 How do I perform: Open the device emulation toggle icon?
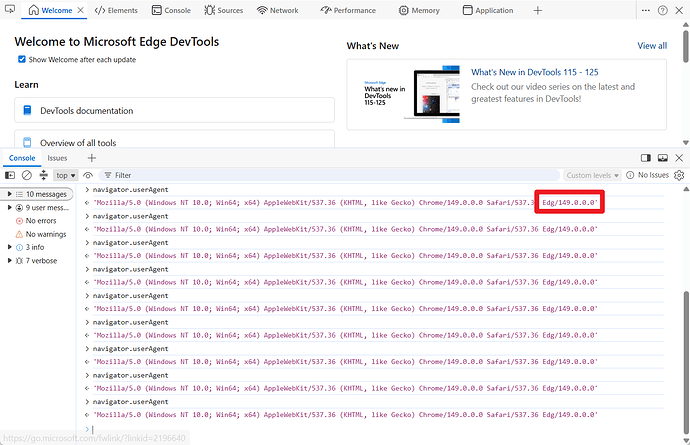pos(10,9)
